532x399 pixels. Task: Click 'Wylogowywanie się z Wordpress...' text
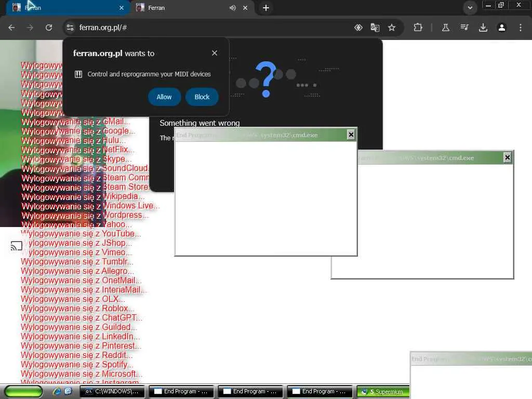[85, 215]
